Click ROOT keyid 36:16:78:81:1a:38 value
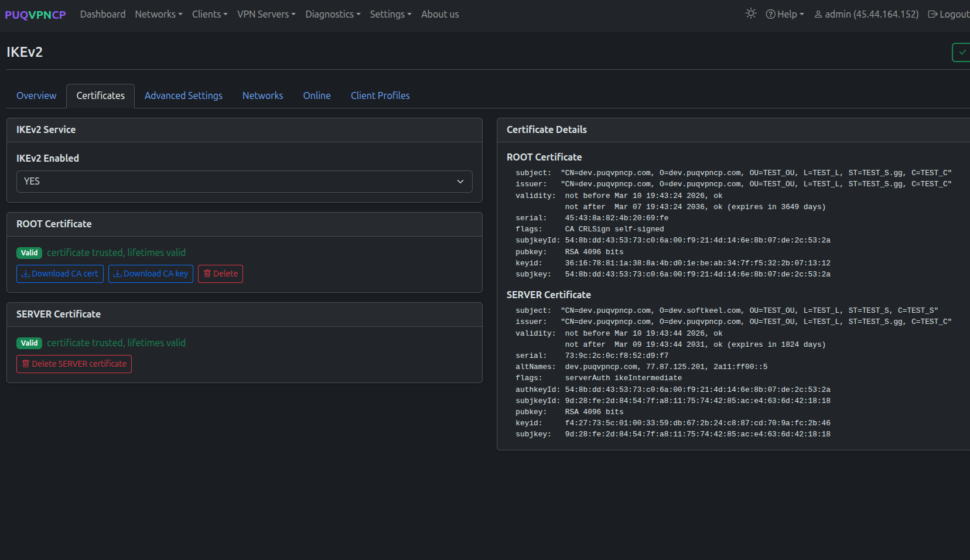This screenshot has height=560, width=970. click(698, 263)
